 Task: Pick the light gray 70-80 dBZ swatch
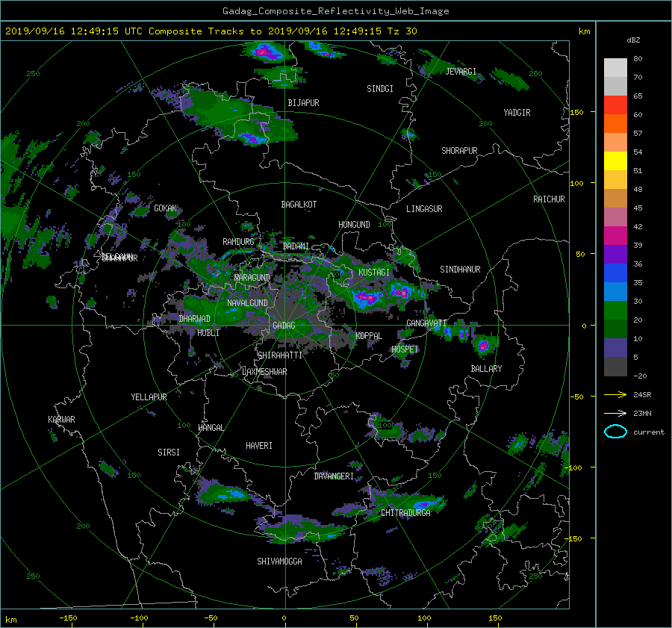pyautogui.click(x=615, y=68)
